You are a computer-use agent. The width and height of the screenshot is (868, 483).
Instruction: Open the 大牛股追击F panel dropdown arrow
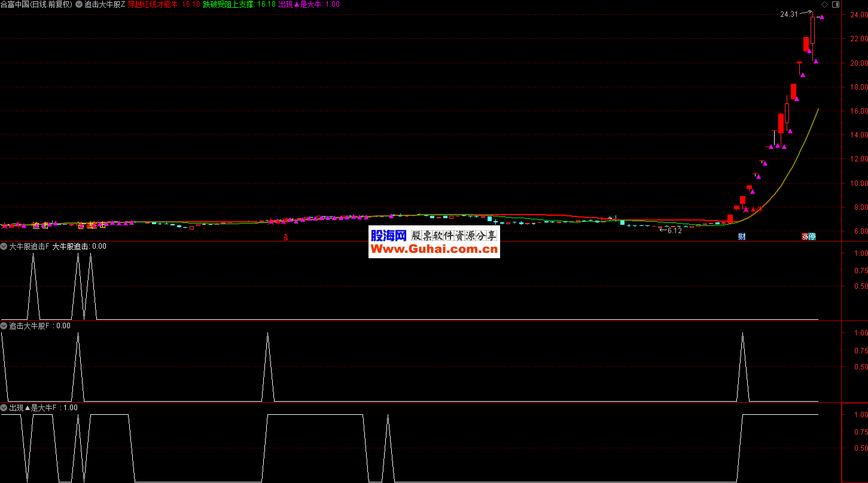4,246
